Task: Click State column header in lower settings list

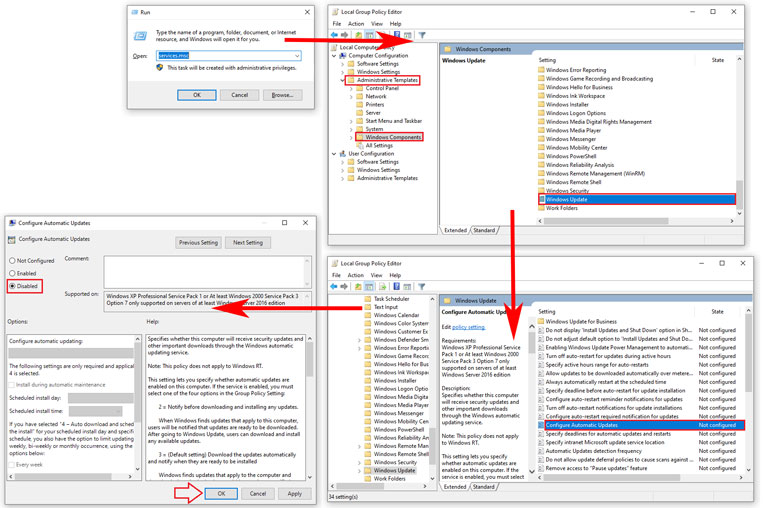Action: [717, 311]
